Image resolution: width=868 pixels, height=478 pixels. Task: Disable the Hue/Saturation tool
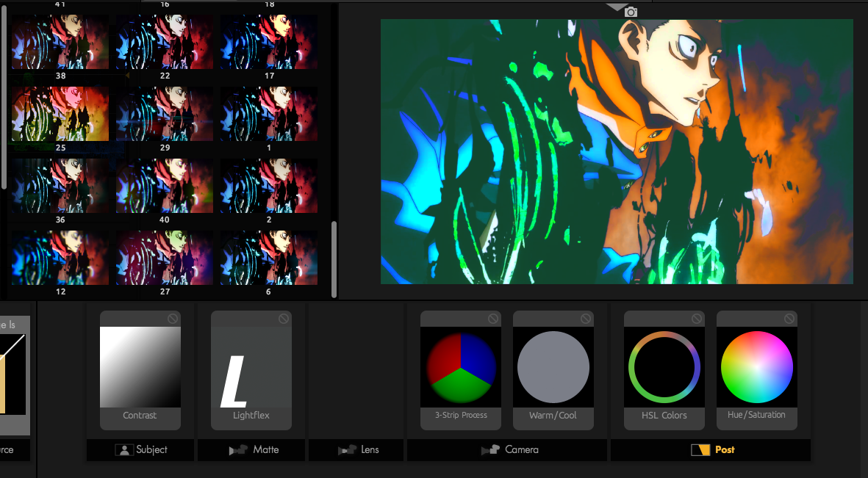789,319
